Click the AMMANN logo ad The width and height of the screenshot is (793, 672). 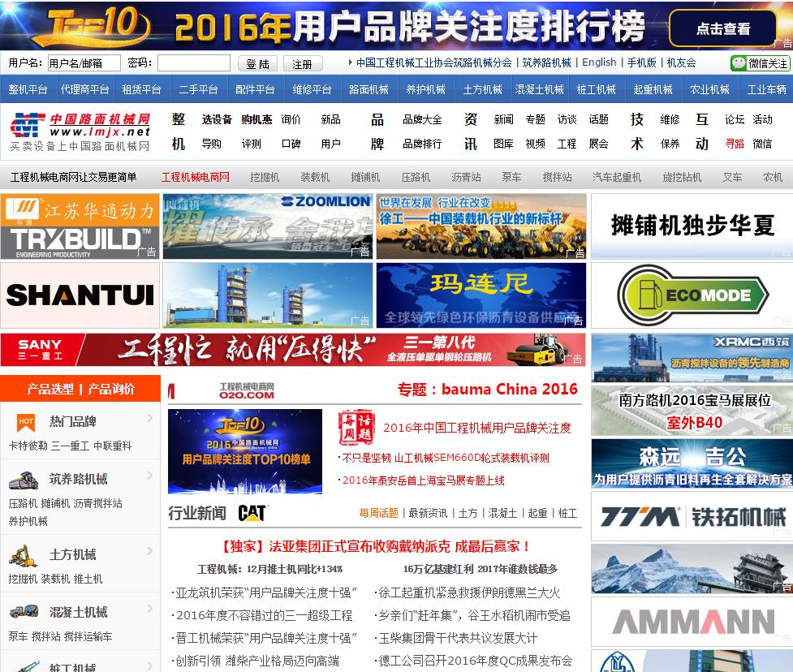coord(692,622)
